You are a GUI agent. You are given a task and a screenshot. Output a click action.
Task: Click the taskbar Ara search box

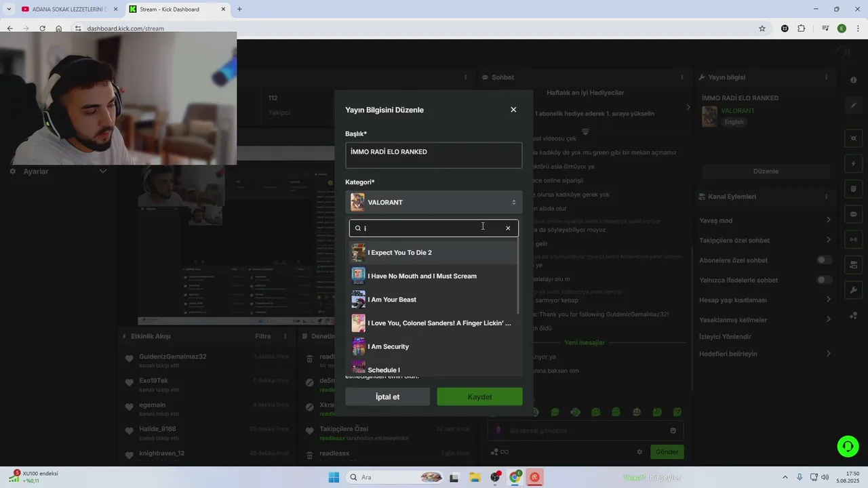coord(395,477)
